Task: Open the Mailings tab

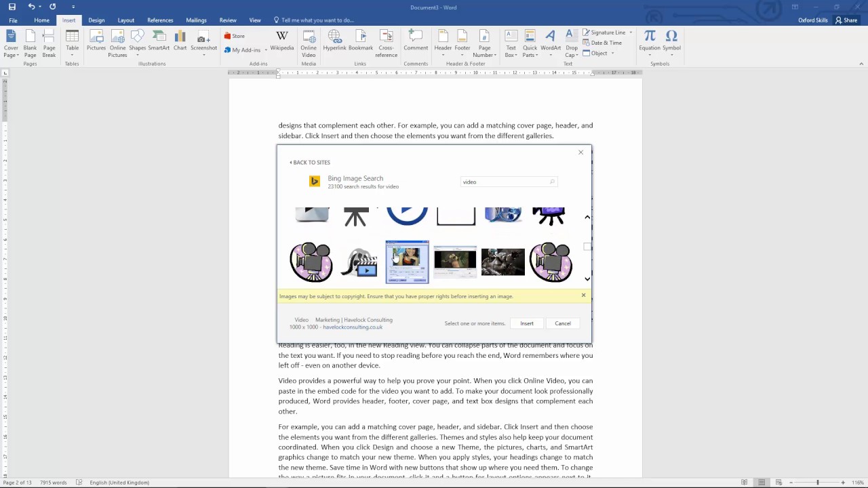Action: click(x=197, y=20)
